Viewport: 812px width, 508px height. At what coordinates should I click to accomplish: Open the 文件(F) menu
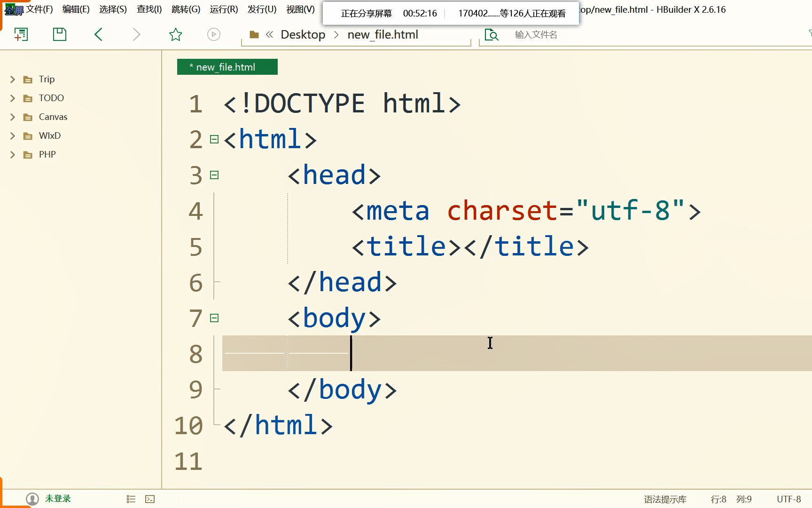[39, 9]
